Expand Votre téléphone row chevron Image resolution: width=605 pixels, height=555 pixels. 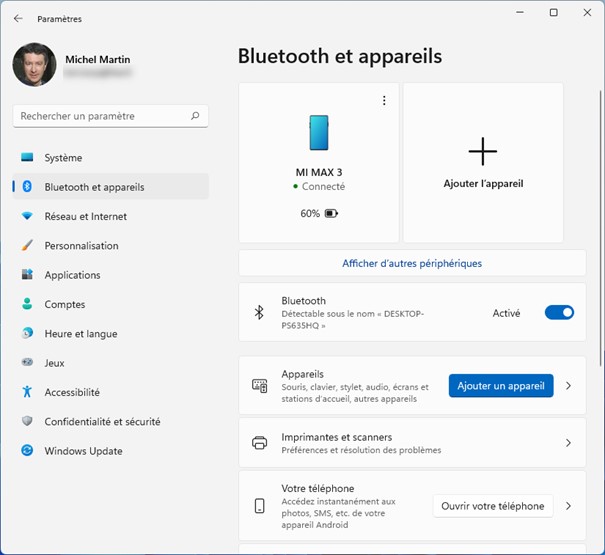click(568, 506)
